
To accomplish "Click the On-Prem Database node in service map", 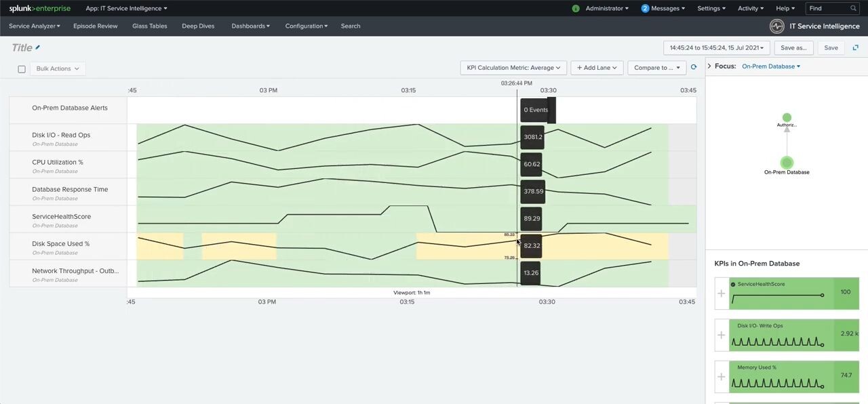I will point(787,163).
